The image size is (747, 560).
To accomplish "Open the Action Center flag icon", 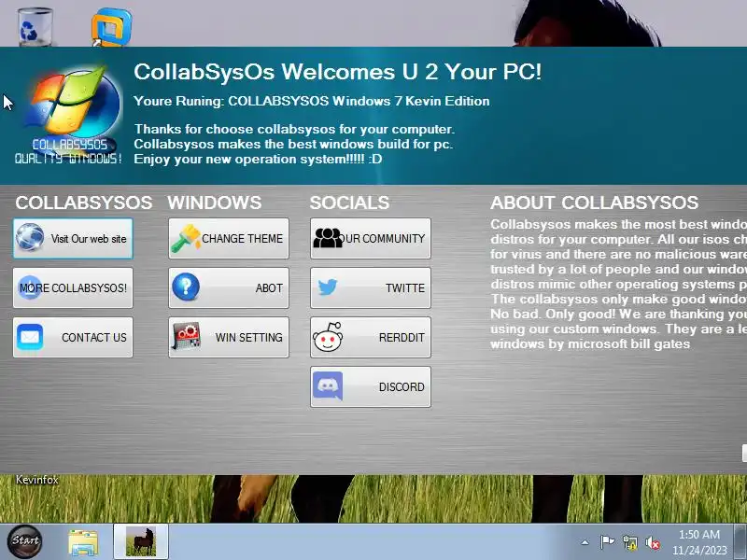I will tap(608, 542).
